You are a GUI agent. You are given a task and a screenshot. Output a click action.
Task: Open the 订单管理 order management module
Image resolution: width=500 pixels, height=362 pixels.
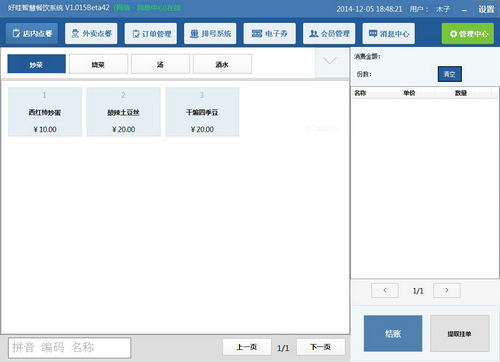click(x=151, y=33)
